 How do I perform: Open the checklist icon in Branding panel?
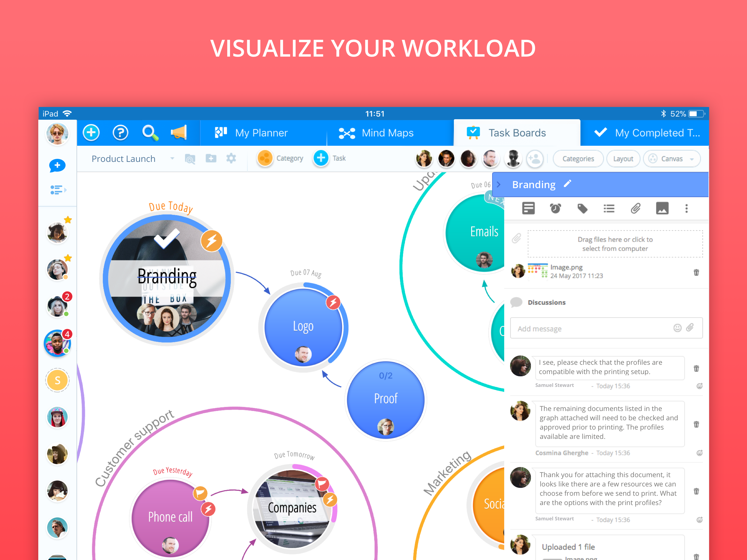pos(609,208)
